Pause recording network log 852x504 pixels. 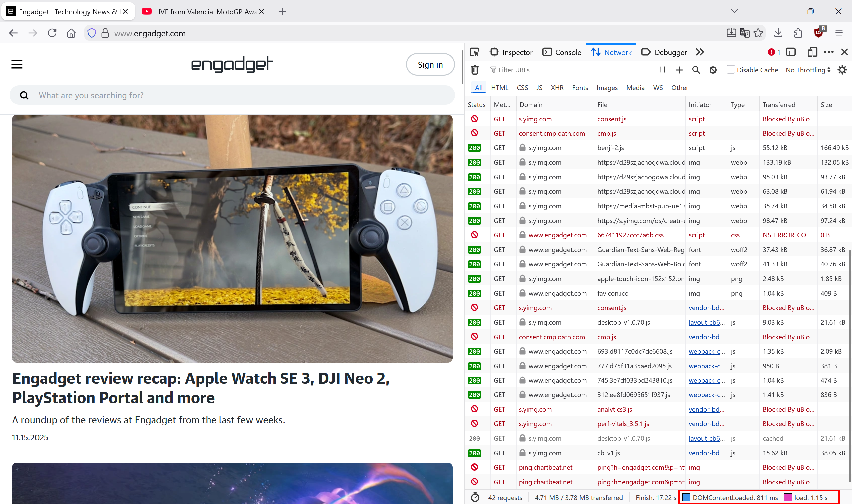tap(662, 70)
